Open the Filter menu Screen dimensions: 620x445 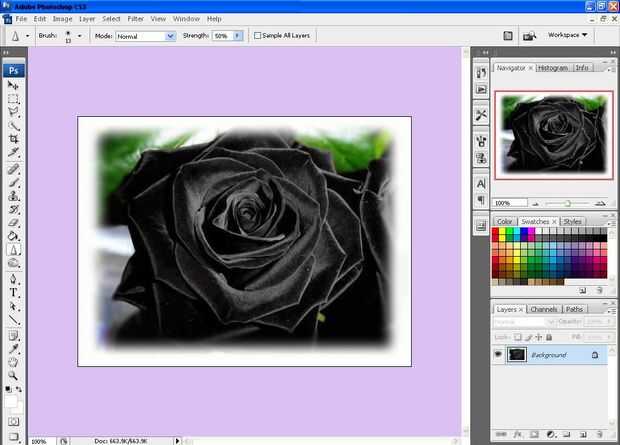[x=135, y=19]
